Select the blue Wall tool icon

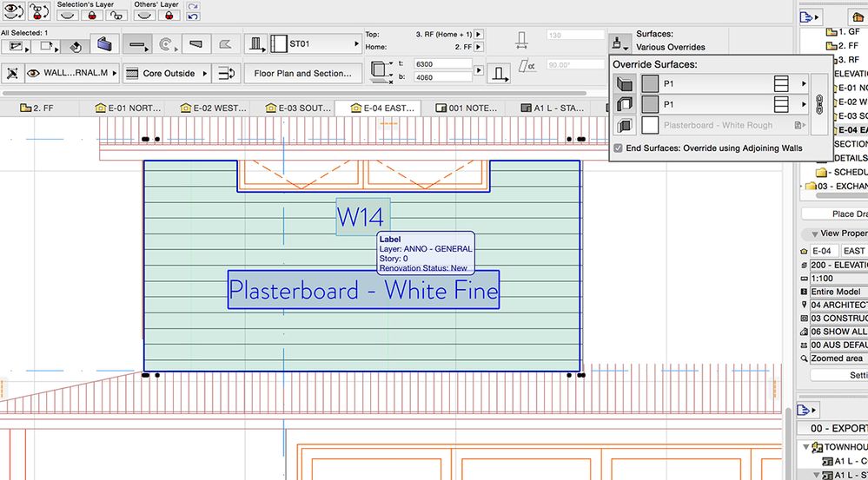(x=105, y=44)
